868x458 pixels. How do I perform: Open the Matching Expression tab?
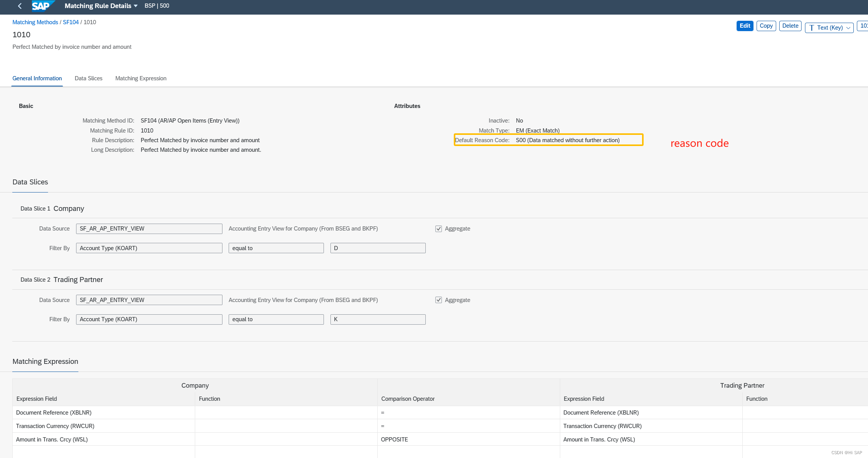[x=141, y=78]
